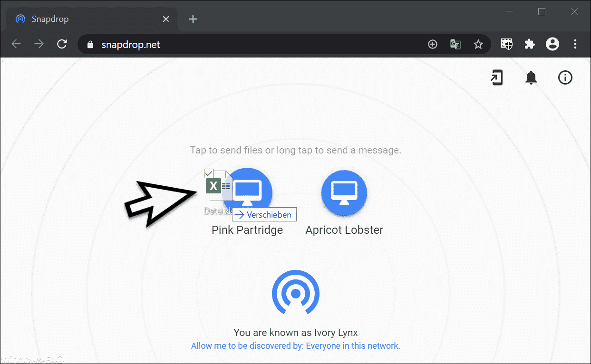Image resolution: width=591 pixels, height=364 pixels.
Task: Click the install plus icon in address bar
Action: click(x=433, y=44)
